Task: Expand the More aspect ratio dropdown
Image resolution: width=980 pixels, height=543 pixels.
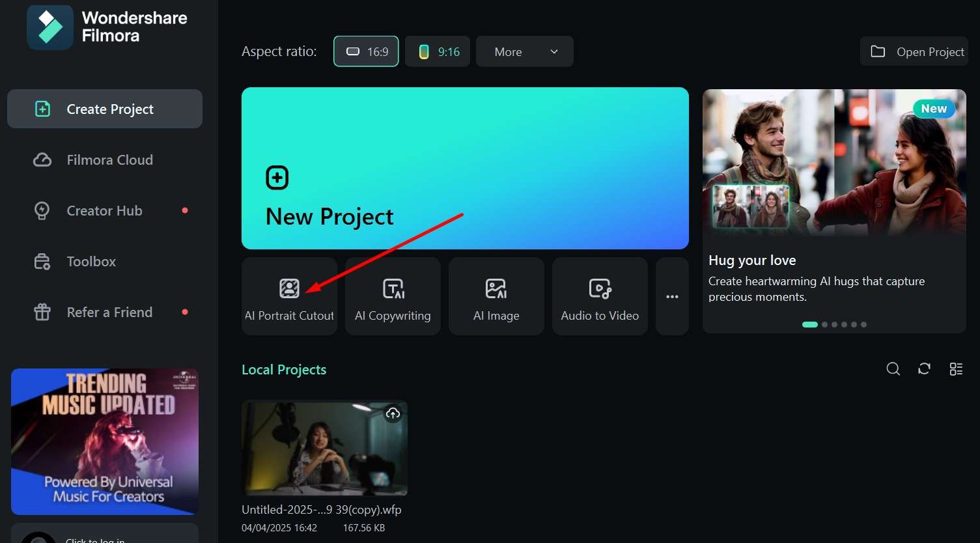Action: [x=525, y=51]
